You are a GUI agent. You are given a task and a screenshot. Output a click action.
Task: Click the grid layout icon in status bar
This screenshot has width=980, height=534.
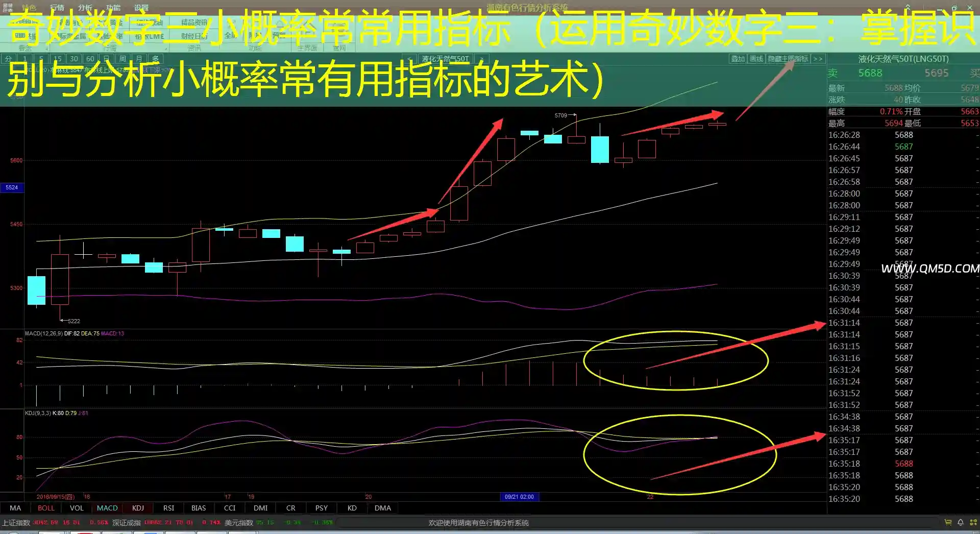(973, 522)
